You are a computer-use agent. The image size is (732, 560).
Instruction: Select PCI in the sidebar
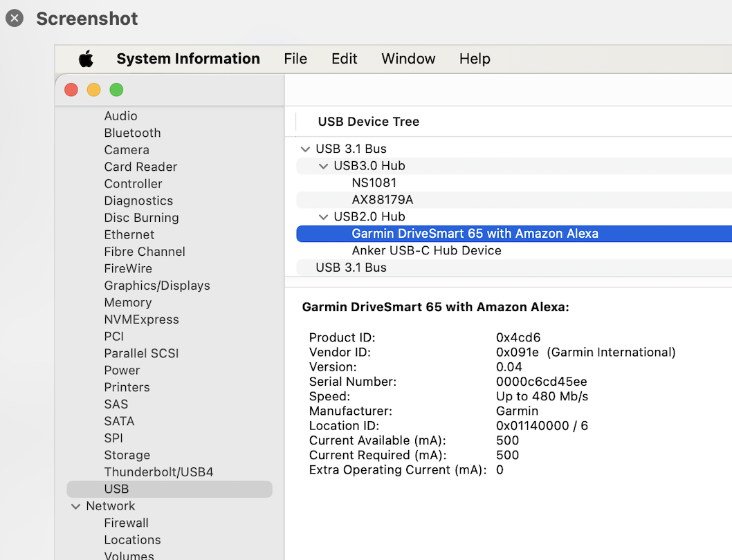point(114,337)
